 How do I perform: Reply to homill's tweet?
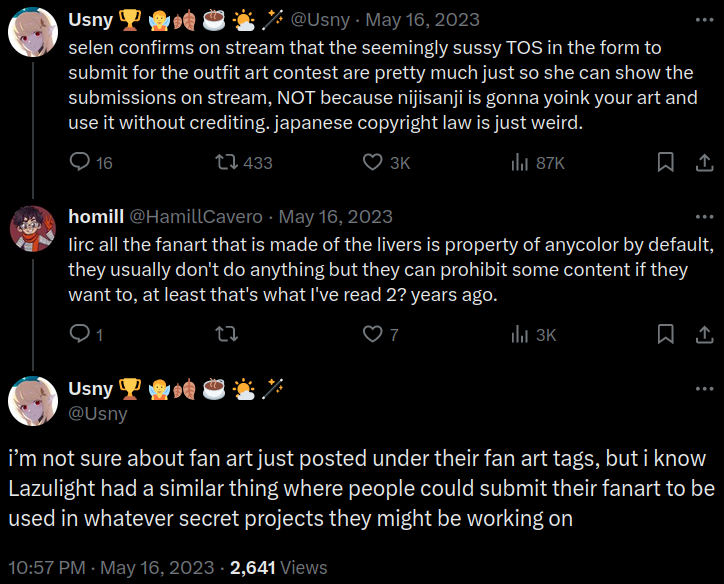[81, 334]
